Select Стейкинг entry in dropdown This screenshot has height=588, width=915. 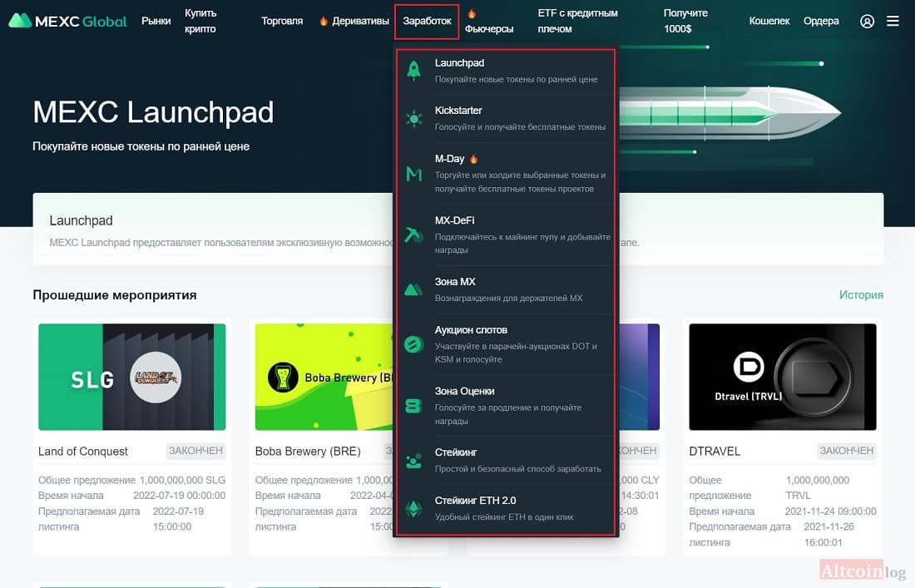[506, 460]
